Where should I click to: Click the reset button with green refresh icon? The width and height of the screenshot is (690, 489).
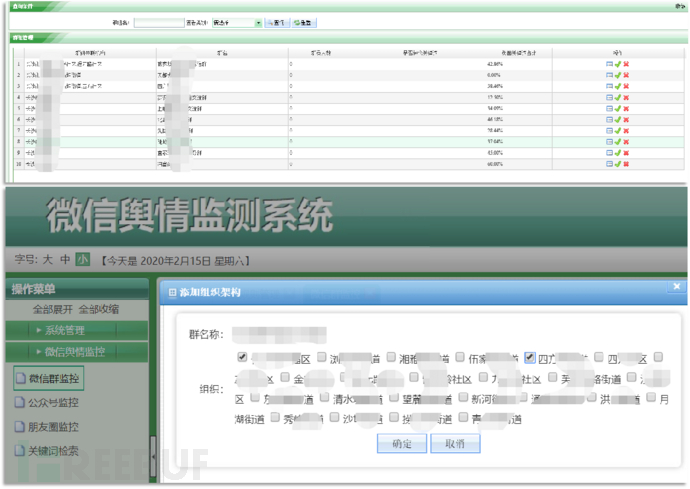(303, 22)
